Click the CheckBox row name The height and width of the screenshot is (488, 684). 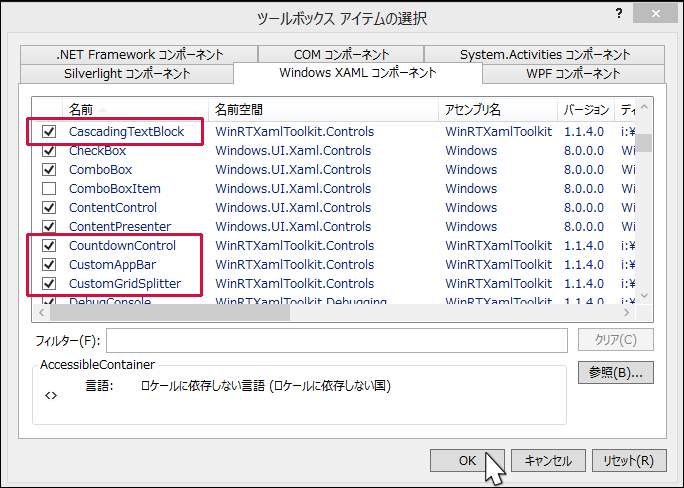tap(97, 150)
